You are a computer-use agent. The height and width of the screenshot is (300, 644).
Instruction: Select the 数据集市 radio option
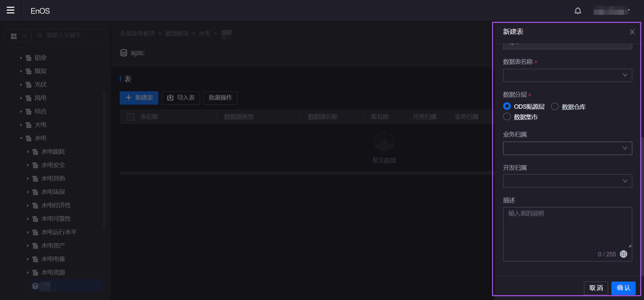click(507, 117)
